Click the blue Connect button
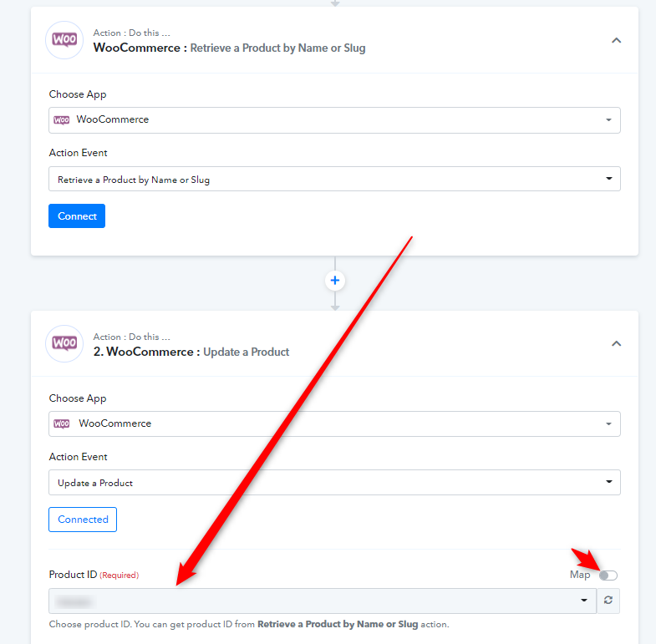 pyautogui.click(x=77, y=216)
